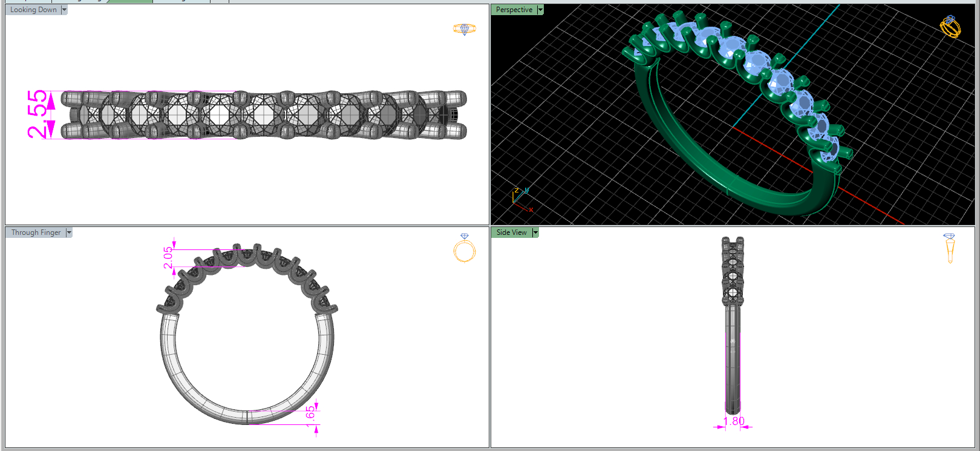Open the Side View viewport dropdown arrow

[535, 232]
